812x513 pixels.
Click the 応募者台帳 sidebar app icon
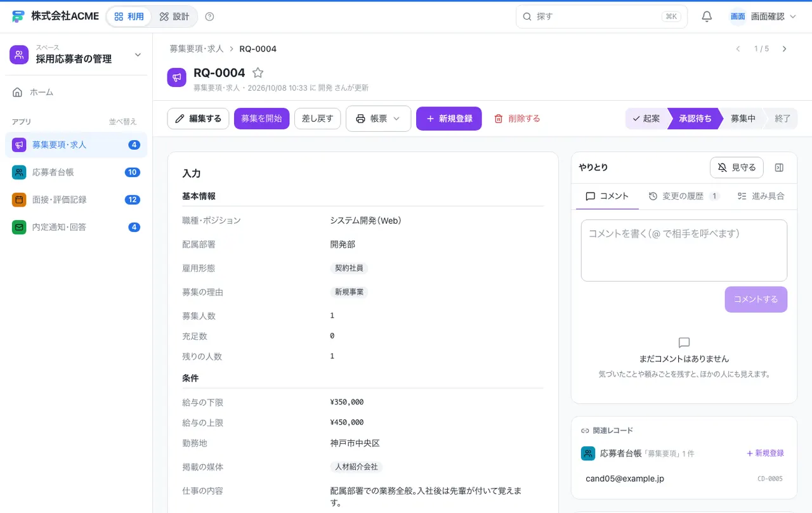[x=19, y=172]
